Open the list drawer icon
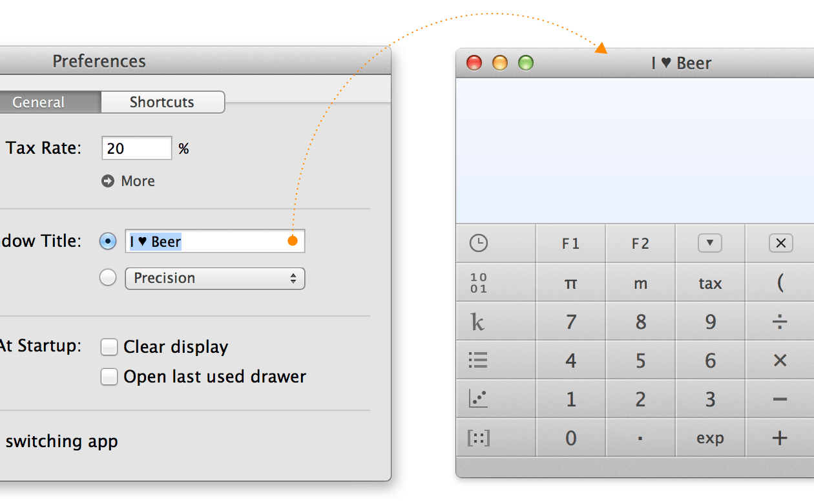This screenshot has height=504, width=814. pyautogui.click(x=478, y=360)
